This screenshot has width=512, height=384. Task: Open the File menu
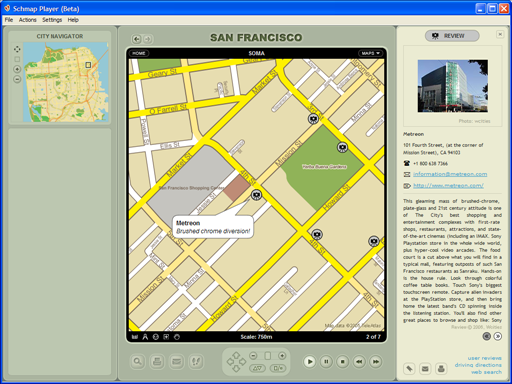[x=9, y=20]
